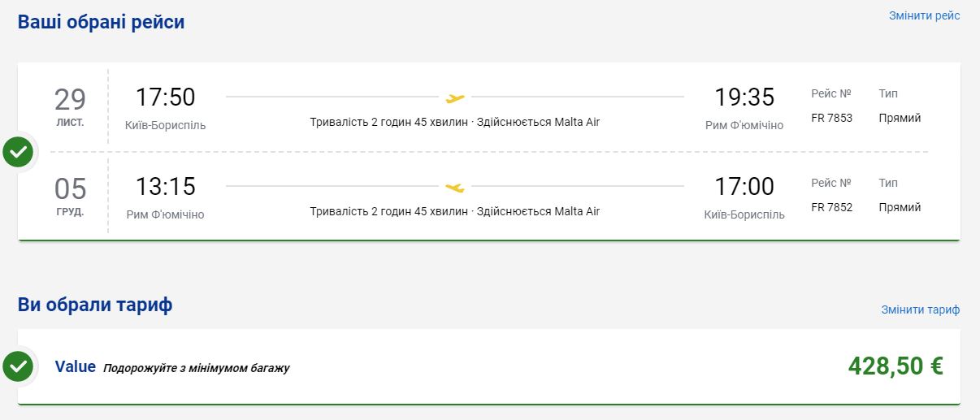Click the green checkmark beside the selected flights
This screenshot has width=980, height=420.
tap(18, 152)
